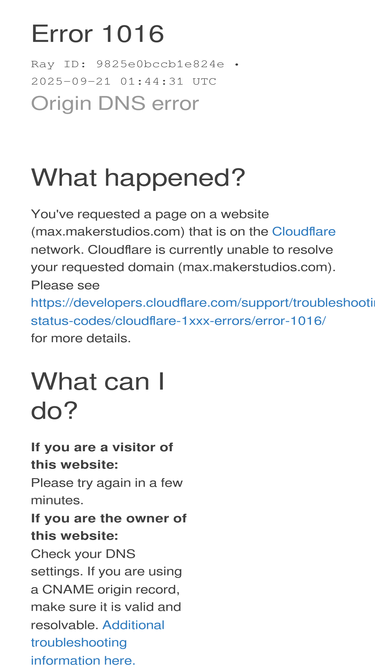Click the bold visitor of this website label
The height and width of the screenshot is (667, 375).
(102, 456)
